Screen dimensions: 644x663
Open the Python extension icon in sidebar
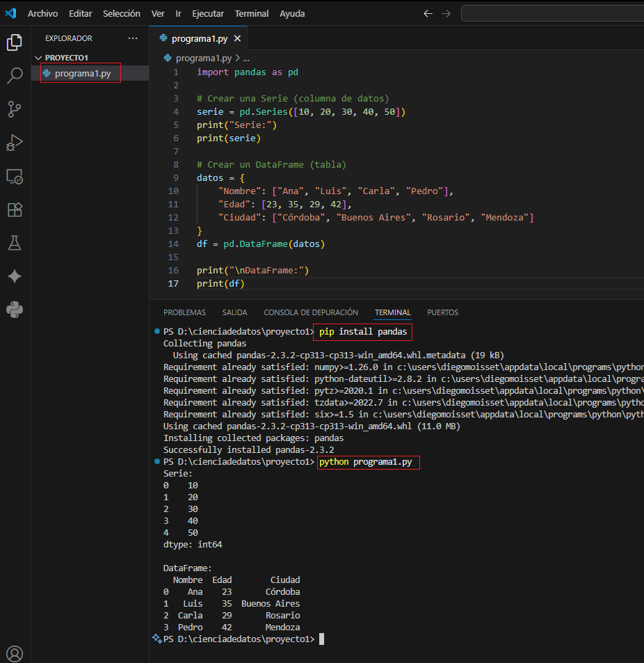tap(14, 310)
